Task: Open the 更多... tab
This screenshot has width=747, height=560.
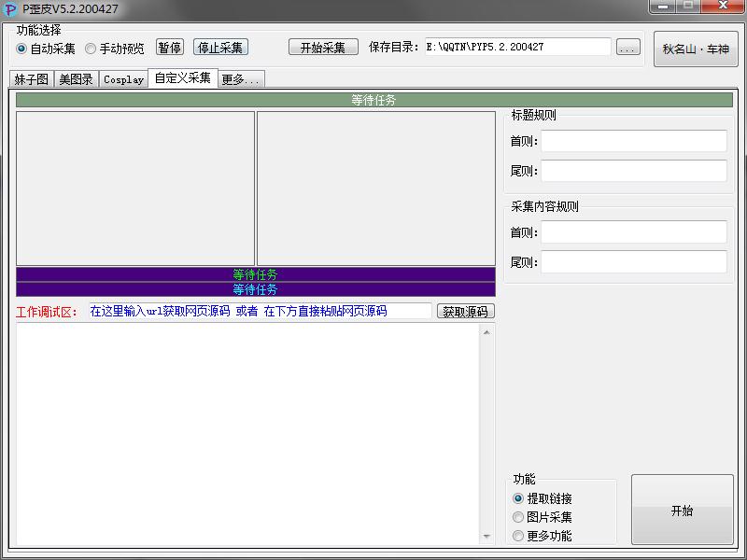Action: click(241, 79)
